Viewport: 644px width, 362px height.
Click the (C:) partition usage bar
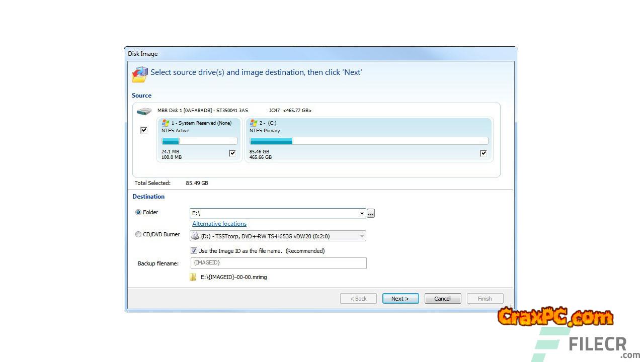tap(369, 141)
